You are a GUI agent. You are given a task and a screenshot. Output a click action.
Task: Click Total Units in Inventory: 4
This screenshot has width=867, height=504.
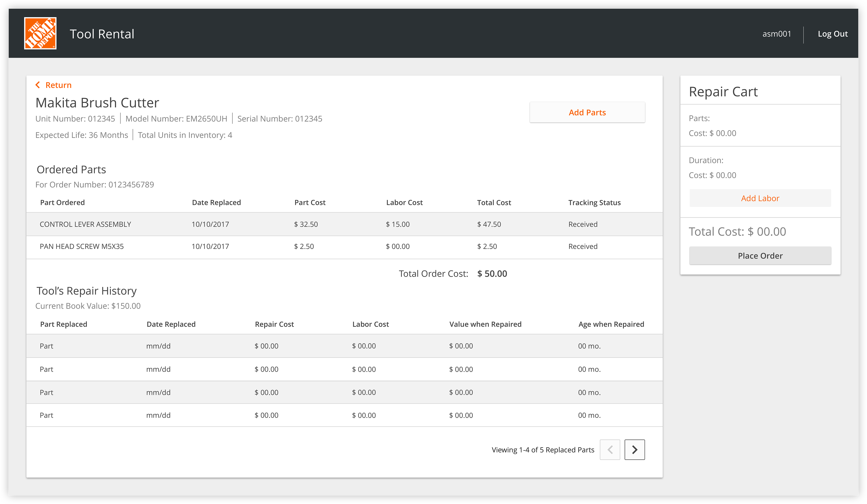pos(185,135)
